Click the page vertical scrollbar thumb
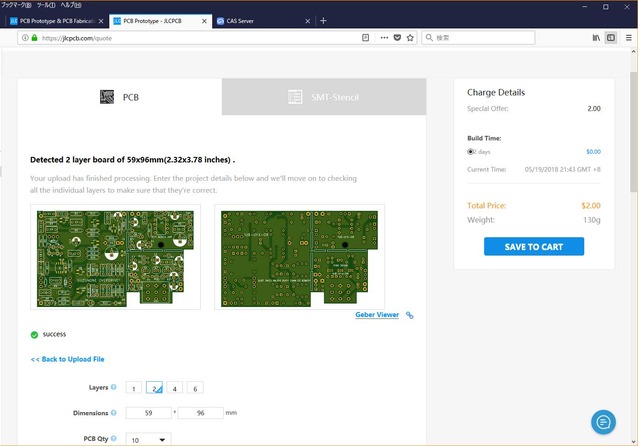This screenshot has height=446, width=638. 633,132
